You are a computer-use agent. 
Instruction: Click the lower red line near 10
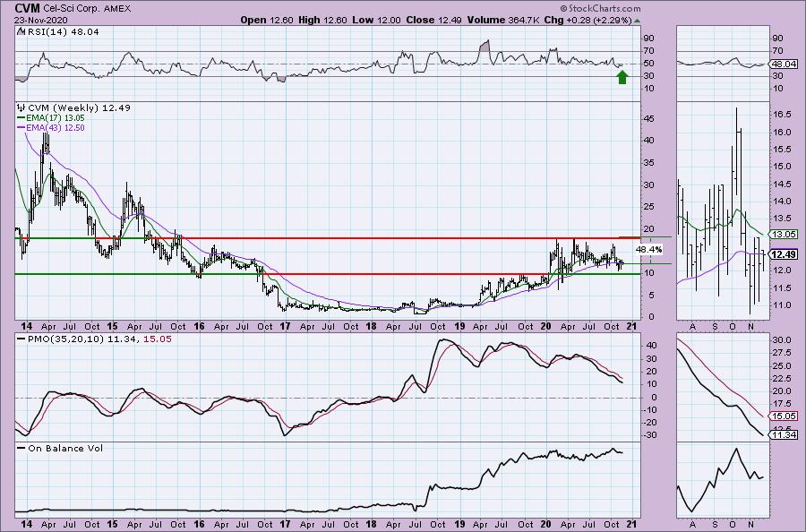[405, 274]
